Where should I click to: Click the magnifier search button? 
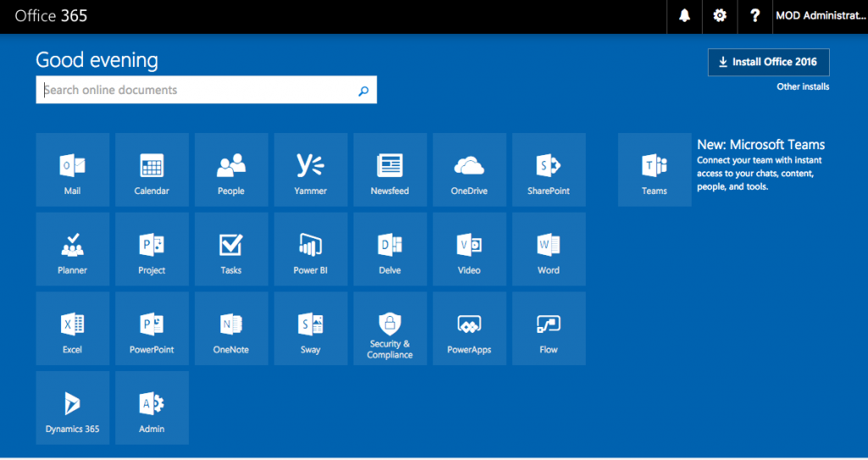pos(363,91)
